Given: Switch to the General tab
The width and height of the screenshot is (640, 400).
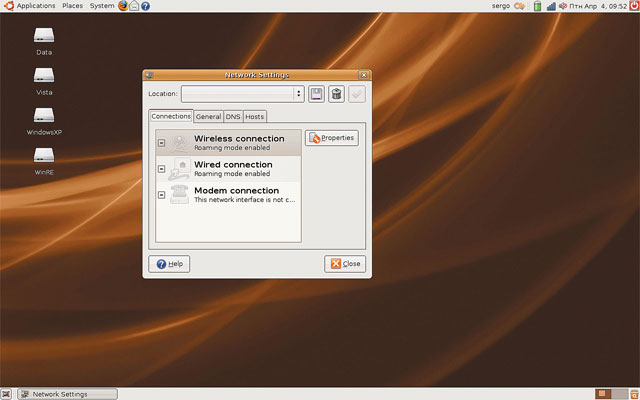Looking at the screenshot, I should click(208, 117).
